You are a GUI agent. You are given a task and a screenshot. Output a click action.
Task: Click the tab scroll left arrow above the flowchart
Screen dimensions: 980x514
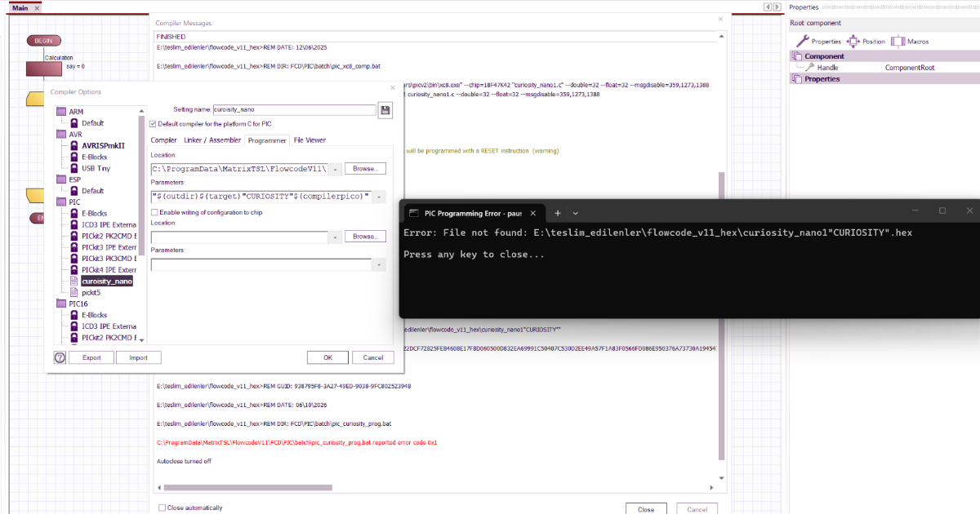pyautogui.click(x=766, y=7)
